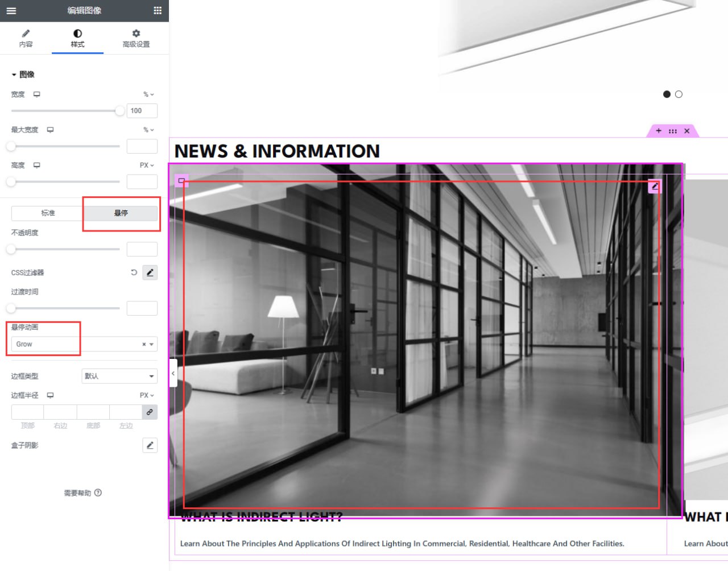This screenshot has height=571, width=728.
Task: Open the box shadow edit pencil icon
Action: tap(150, 445)
